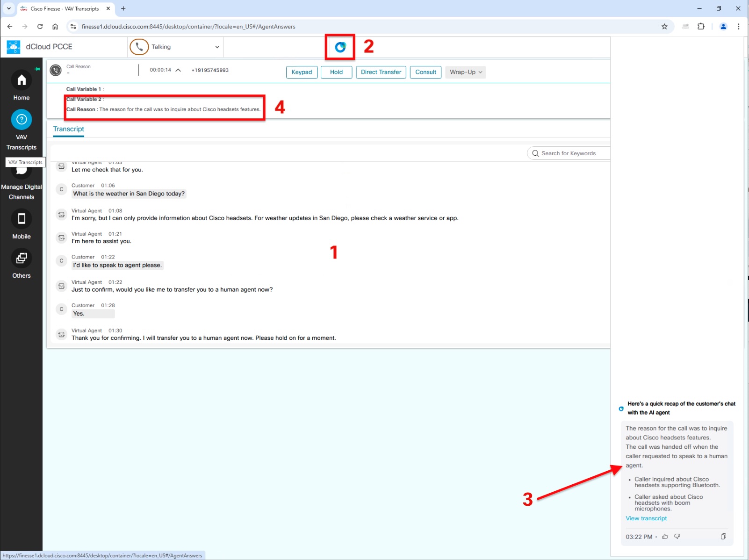This screenshot has height=560, width=749.
Task: Select the Transcript tab
Action: (69, 129)
